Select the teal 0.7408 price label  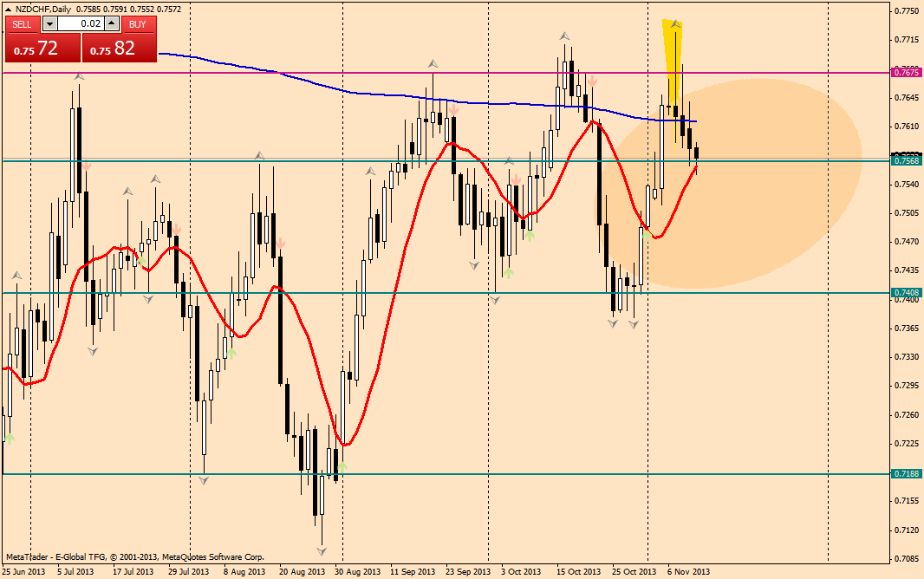(x=907, y=293)
